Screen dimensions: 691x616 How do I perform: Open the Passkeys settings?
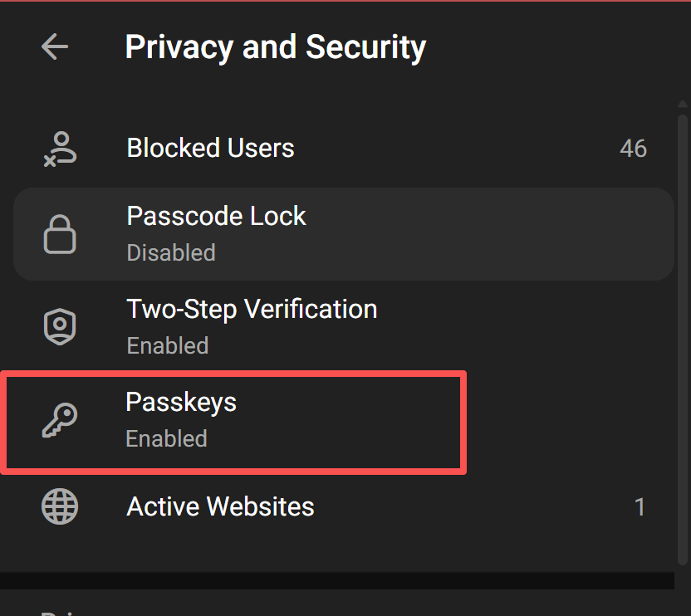tap(181, 403)
